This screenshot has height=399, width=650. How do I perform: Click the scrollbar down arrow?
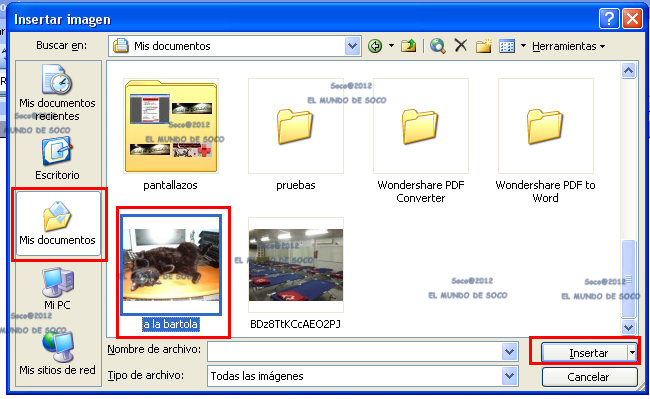[x=628, y=327]
